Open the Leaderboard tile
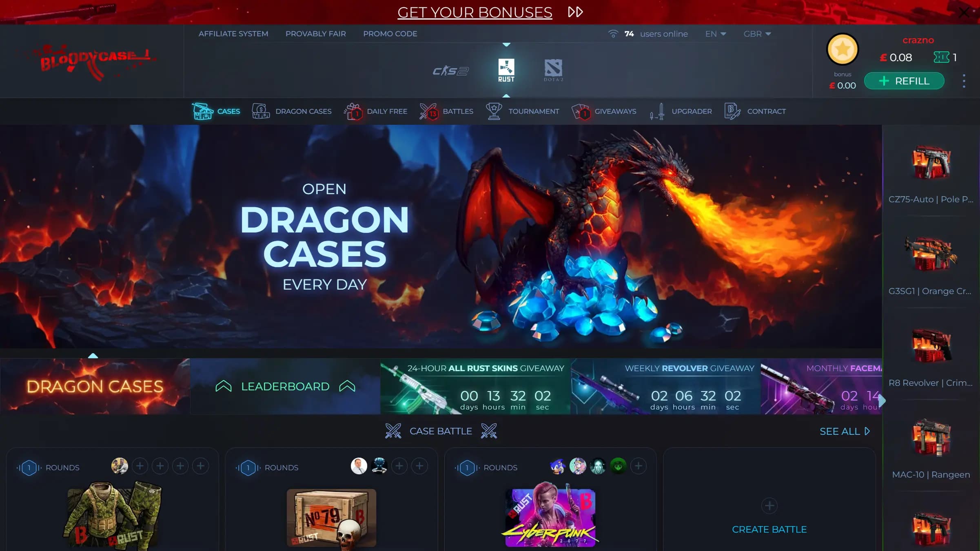 [285, 386]
